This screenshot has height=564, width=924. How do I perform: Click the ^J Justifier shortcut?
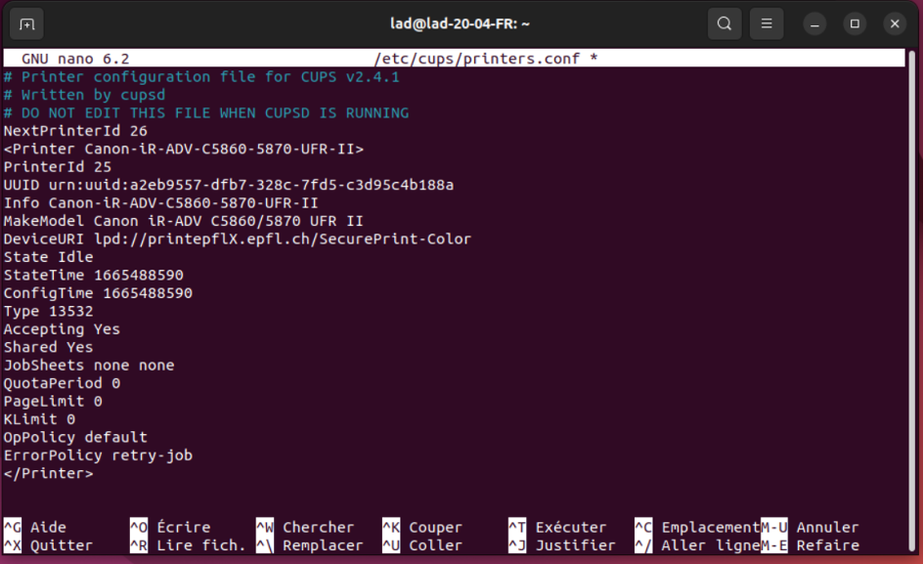(x=562, y=545)
